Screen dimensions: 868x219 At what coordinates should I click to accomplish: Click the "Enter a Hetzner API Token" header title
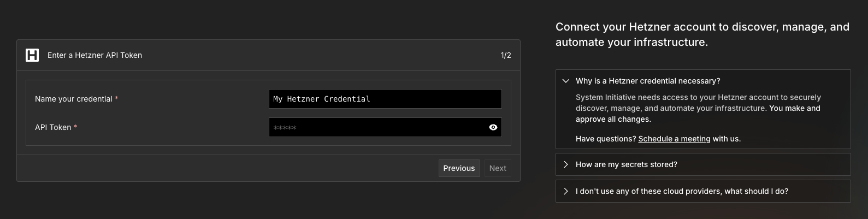[x=95, y=55]
